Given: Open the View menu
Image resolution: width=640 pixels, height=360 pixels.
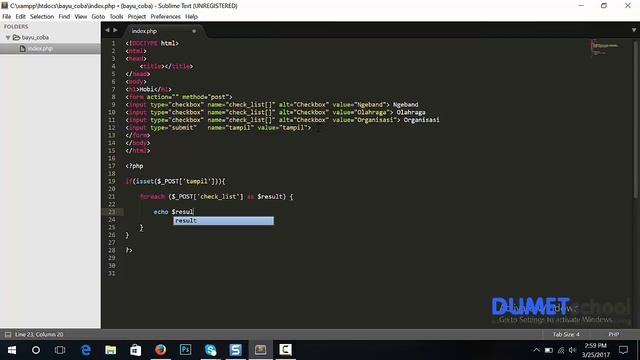Looking at the screenshot, I should pyautogui.click(x=80, y=17).
